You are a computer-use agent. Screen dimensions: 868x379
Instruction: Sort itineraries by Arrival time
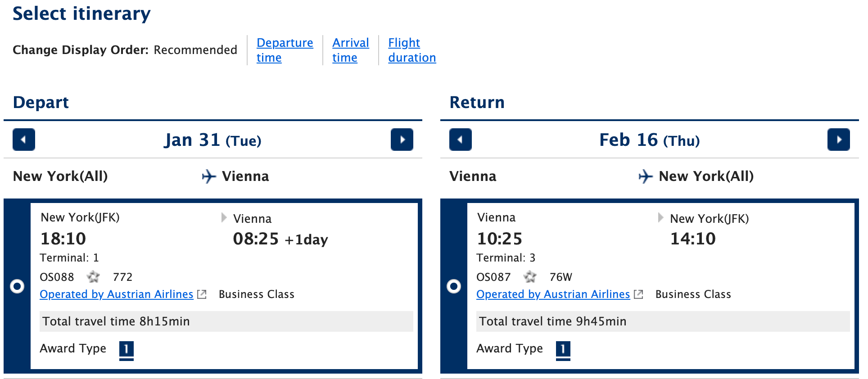pos(351,50)
